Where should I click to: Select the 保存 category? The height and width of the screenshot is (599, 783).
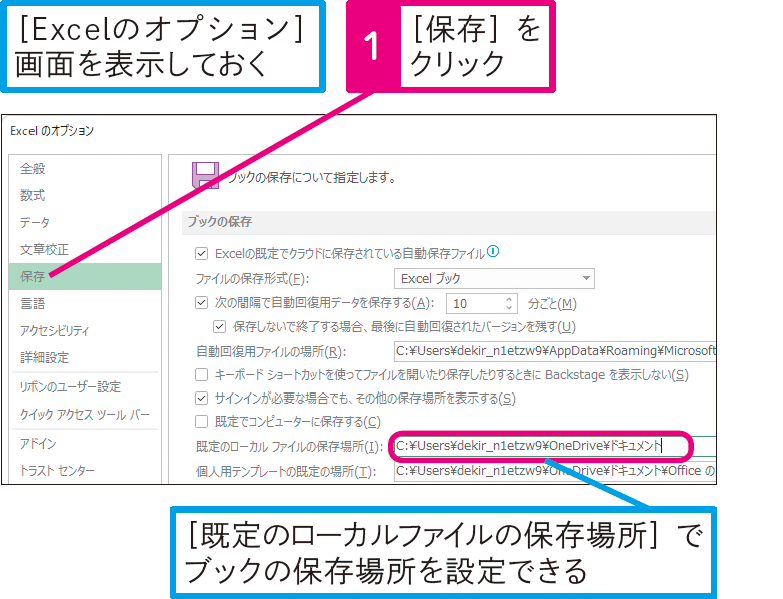pos(85,276)
